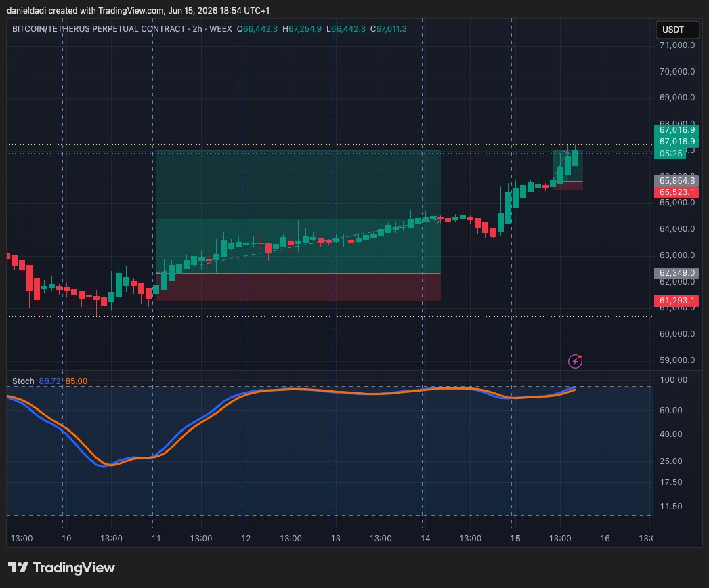Select the large long position's red stop zone

[x=298, y=287]
